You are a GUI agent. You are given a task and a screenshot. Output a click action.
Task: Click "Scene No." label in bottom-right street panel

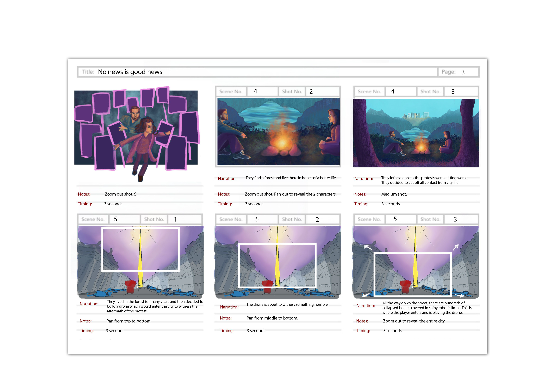click(x=369, y=219)
